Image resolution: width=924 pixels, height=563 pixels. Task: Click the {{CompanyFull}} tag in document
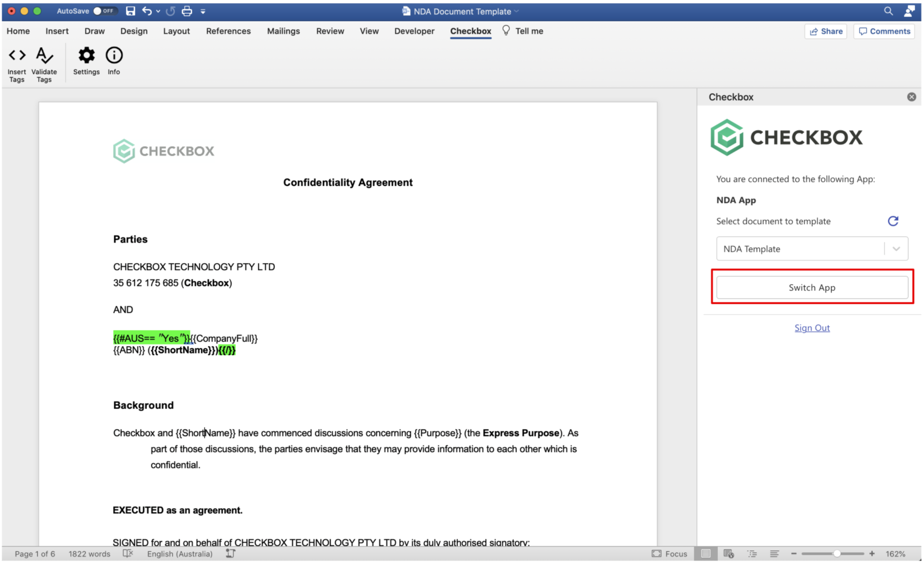(x=224, y=339)
